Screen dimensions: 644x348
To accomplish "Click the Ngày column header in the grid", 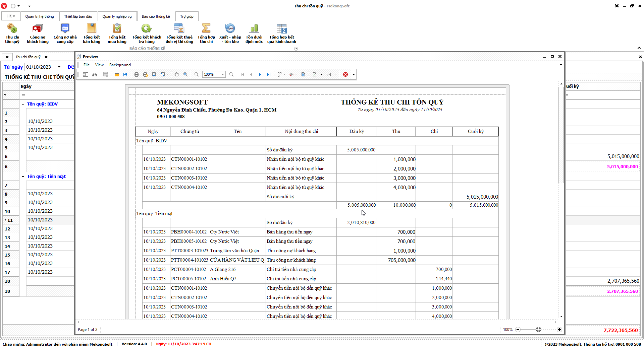I will pyautogui.click(x=26, y=86).
